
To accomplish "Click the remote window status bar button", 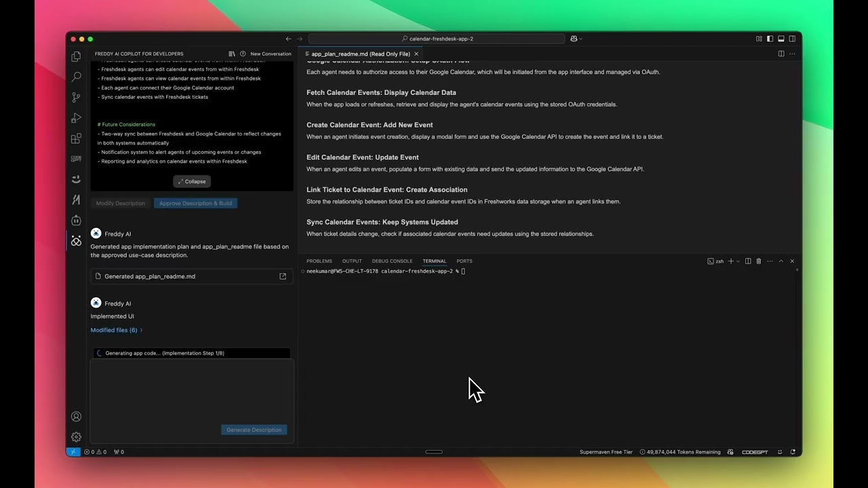I will 73,452.
